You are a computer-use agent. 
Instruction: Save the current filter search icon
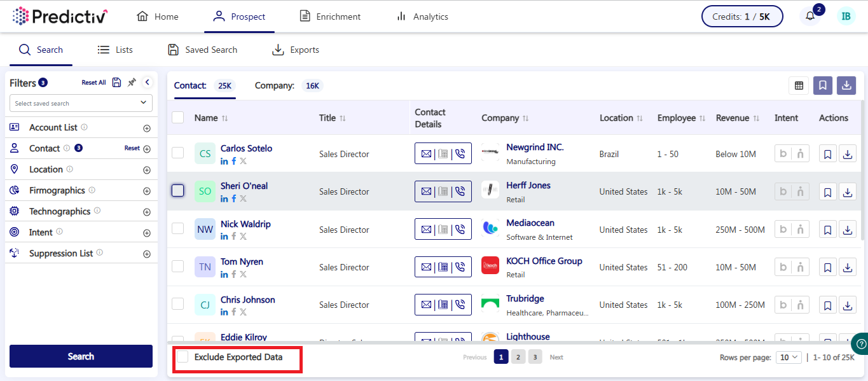tap(116, 83)
